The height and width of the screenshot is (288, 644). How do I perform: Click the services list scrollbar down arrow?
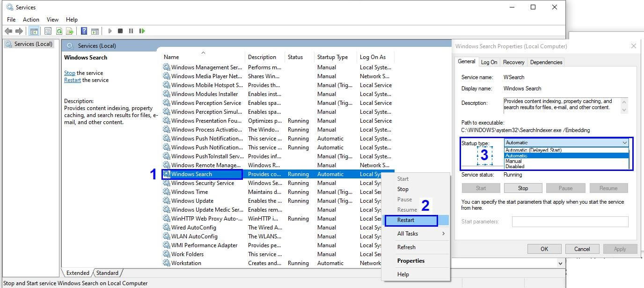tap(561, 264)
